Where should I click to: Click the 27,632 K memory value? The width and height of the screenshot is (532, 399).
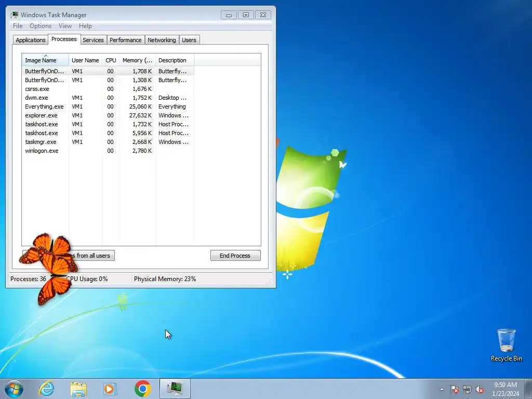tap(140, 115)
